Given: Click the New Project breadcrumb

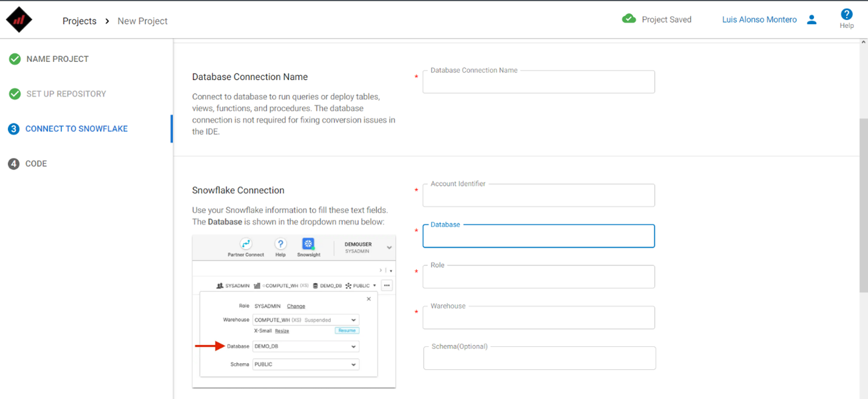Looking at the screenshot, I should tap(143, 21).
